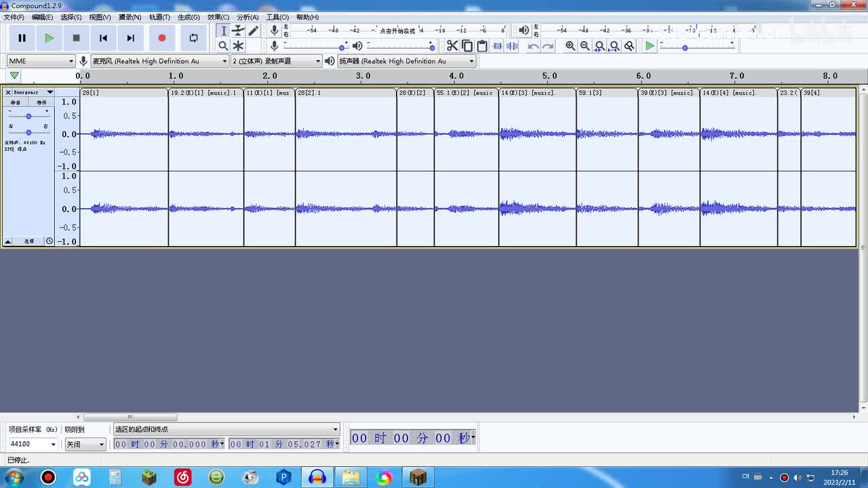This screenshot has width=868, height=488.
Task: Trim audio outside the selection
Action: pyautogui.click(x=497, y=45)
